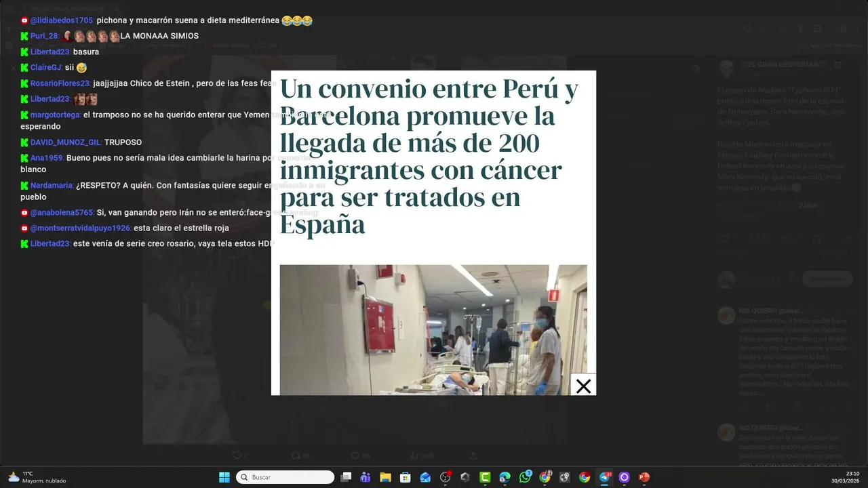Click the Perú–Barcelona cancer convenio headline
This screenshot has width=868, height=488.
(430, 157)
